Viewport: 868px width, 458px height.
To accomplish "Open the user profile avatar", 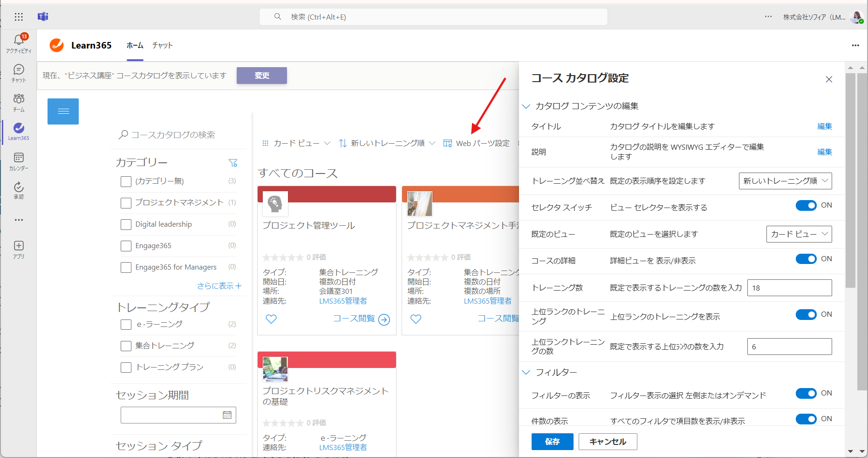I will (856, 17).
